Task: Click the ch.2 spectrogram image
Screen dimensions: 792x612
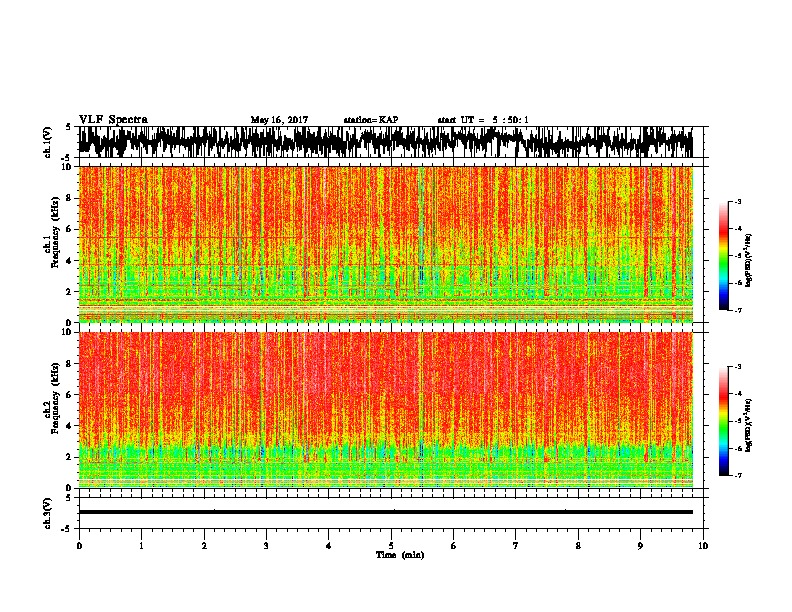Action: pyautogui.click(x=386, y=410)
